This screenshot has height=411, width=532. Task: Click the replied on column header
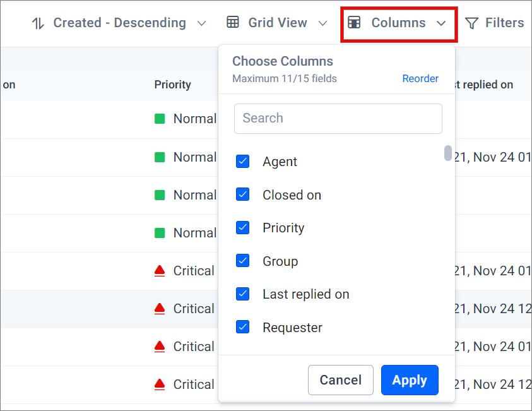(483, 85)
